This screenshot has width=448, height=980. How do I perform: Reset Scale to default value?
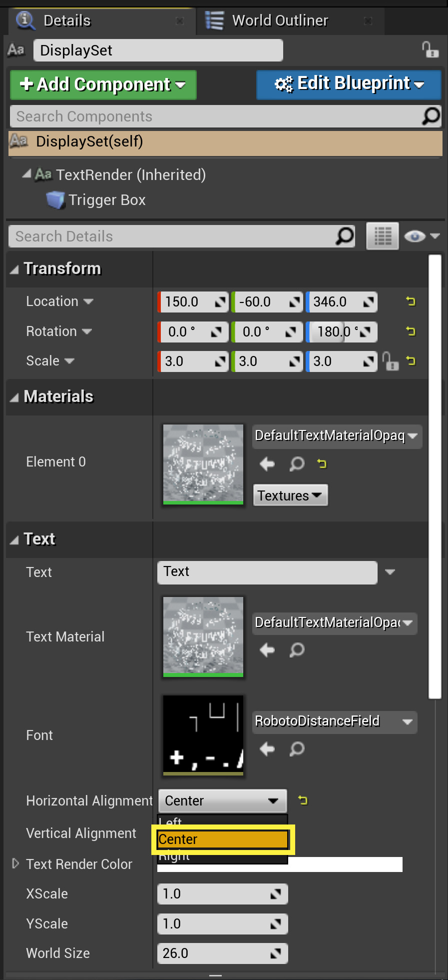pyautogui.click(x=411, y=360)
